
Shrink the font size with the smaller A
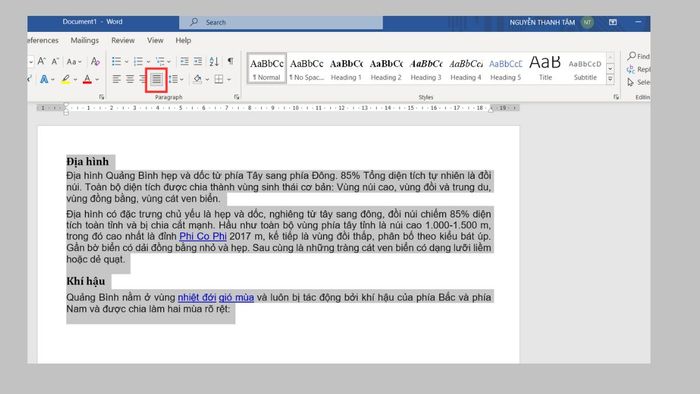[55, 61]
